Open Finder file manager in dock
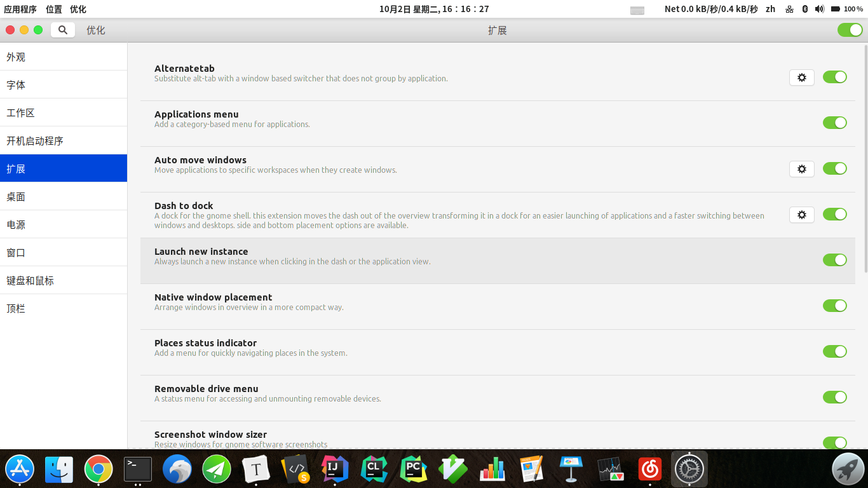The height and width of the screenshot is (488, 868). 59,470
